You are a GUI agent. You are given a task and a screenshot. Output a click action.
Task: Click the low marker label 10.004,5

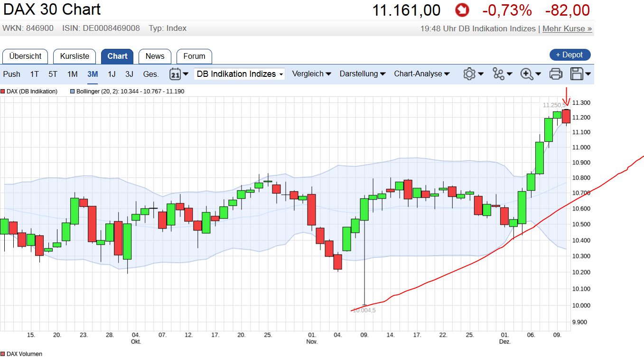364,310
